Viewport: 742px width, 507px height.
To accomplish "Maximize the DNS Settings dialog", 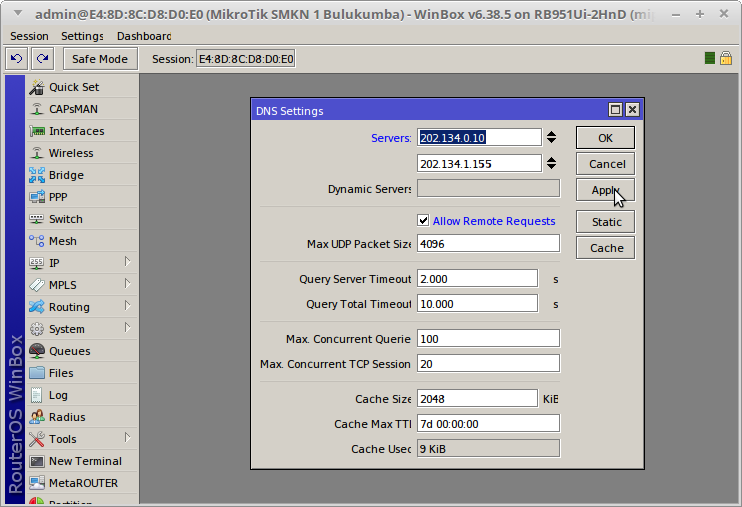I will (615, 110).
